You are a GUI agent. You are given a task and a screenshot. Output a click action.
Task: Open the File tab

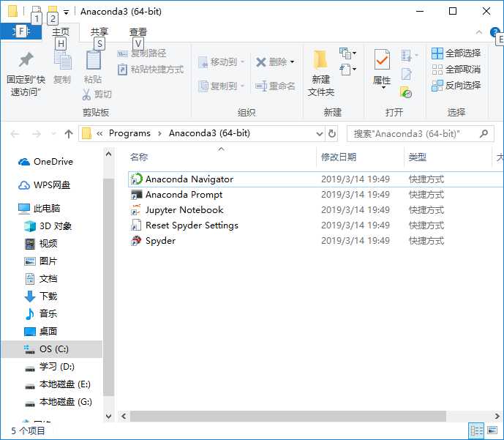point(21,31)
